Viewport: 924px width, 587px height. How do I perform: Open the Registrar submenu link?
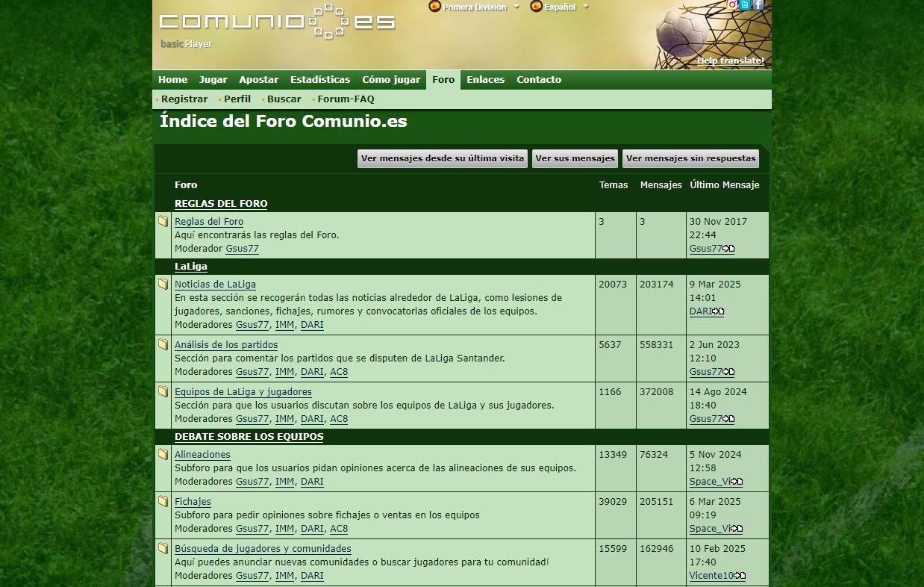click(184, 99)
